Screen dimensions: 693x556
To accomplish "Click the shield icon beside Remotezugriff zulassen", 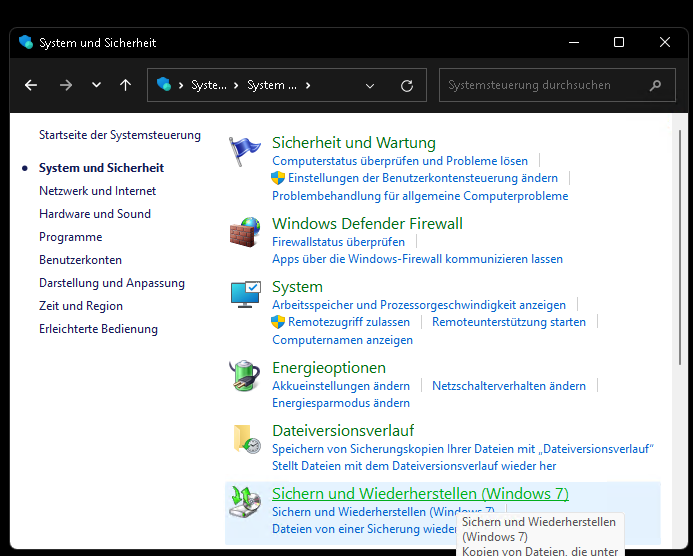I will click(278, 322).
